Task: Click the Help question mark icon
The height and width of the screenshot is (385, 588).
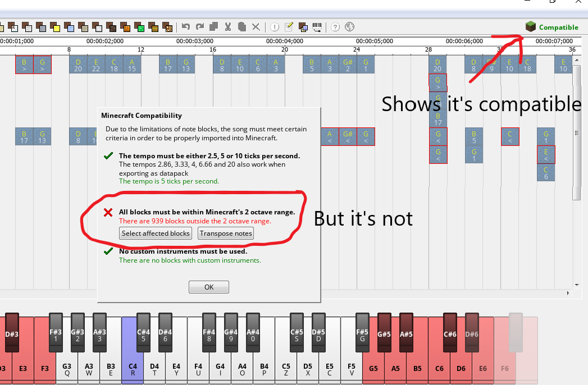Action: (x=335, y=26)
